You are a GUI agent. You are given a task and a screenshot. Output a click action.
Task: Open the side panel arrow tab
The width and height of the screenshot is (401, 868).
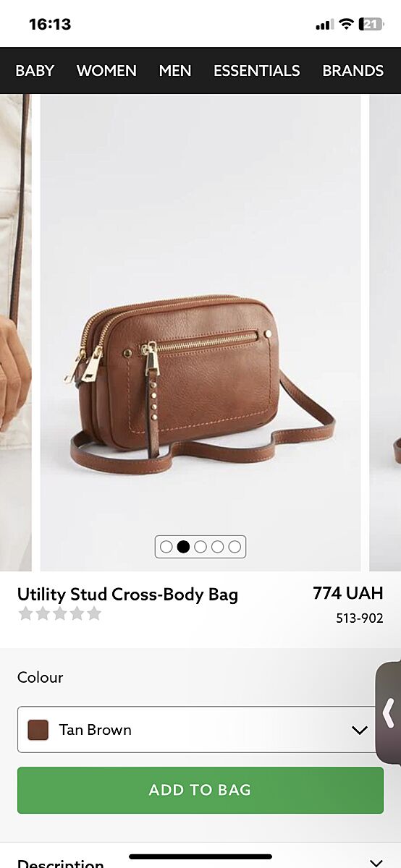click(389, 712)
